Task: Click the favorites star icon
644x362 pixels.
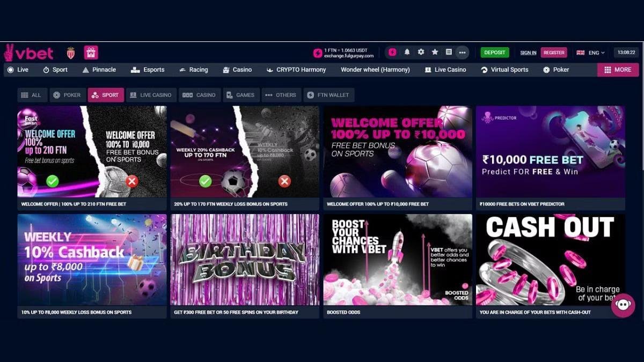Action: 435,52
